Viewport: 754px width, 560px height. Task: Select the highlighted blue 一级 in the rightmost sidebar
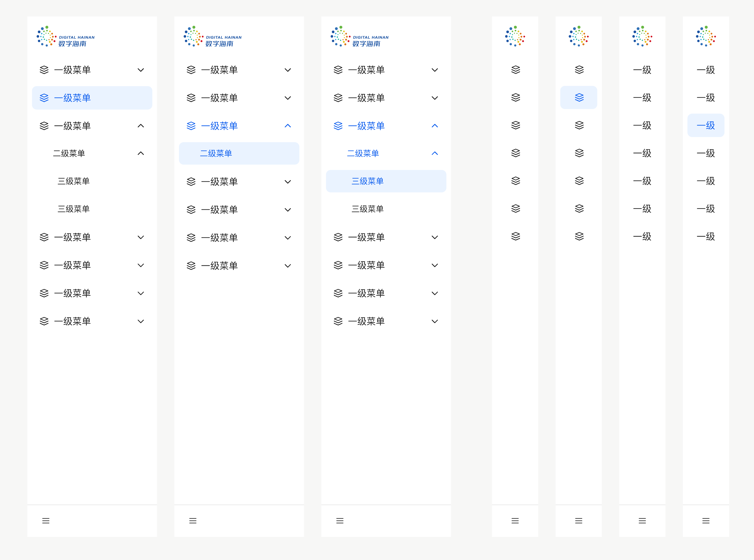(x=706, y=126)
